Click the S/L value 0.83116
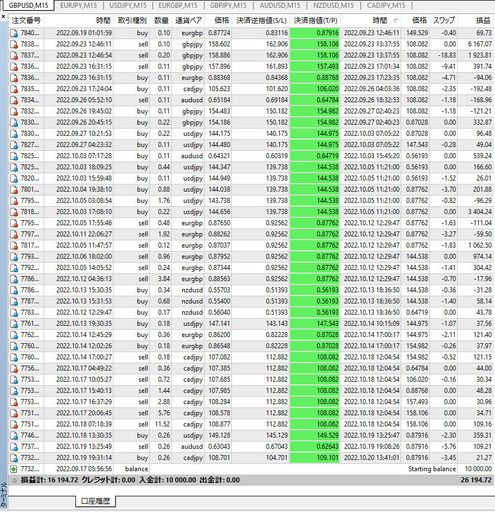The height and width of the screenshot is (512, 495). coord(277,33)
